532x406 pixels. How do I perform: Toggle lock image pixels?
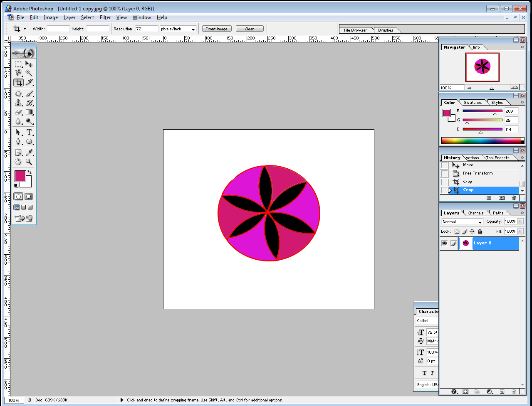pyautogui.click(x=465, y=231)
